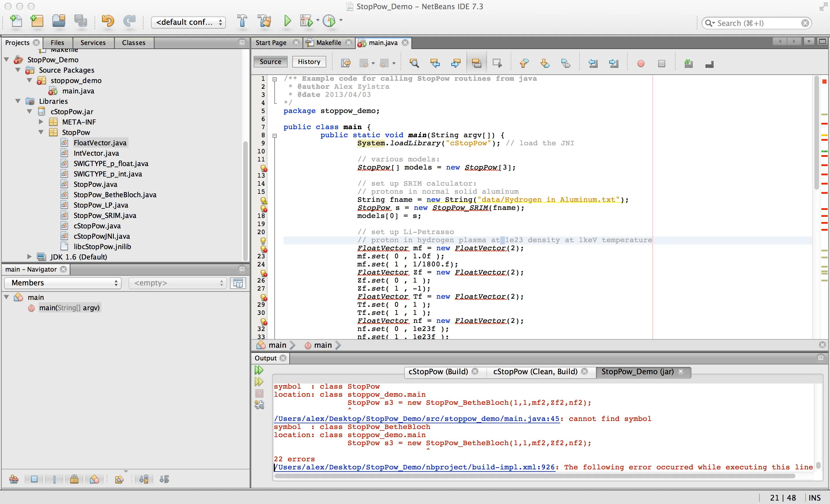The height and width of the screenshot is (504, 830).
Task: Open the default configuration dropdown
Action: coord(189,22)
